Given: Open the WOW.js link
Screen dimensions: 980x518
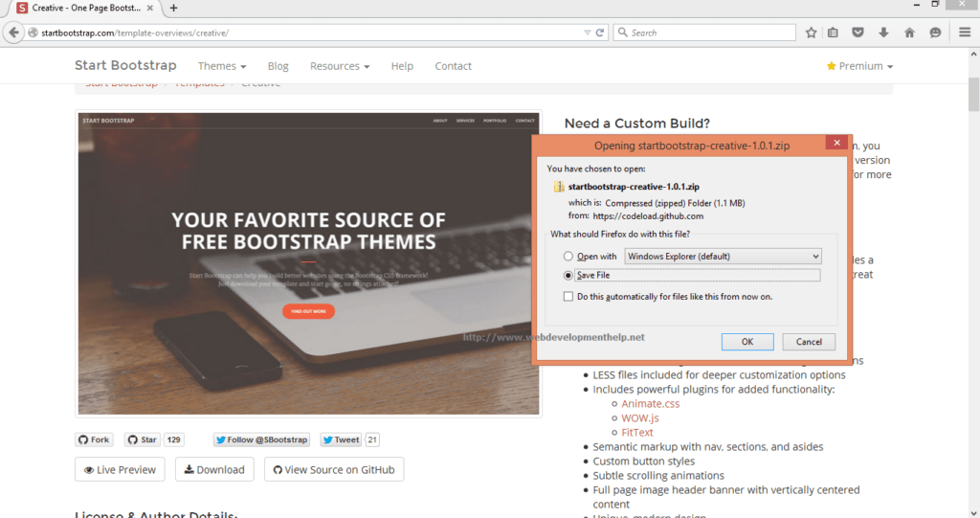Looking at the screenshot, I should click(x=640, y=417).
